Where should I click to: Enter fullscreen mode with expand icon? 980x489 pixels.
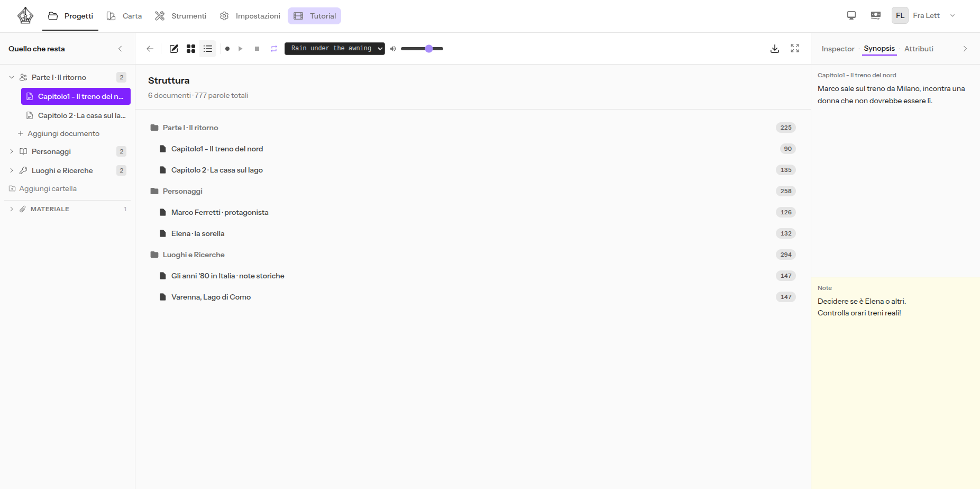pos(795,48)
